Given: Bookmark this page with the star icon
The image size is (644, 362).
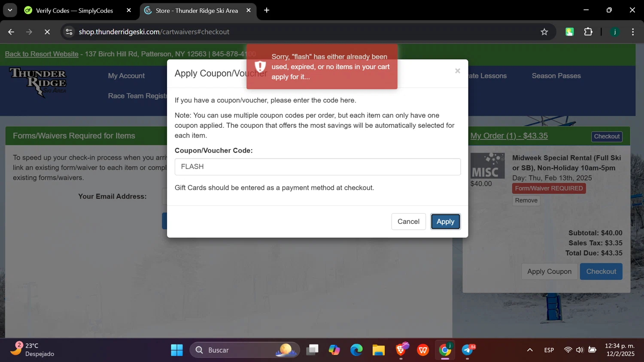Looking at the screenshot, I should pos(544,32).
